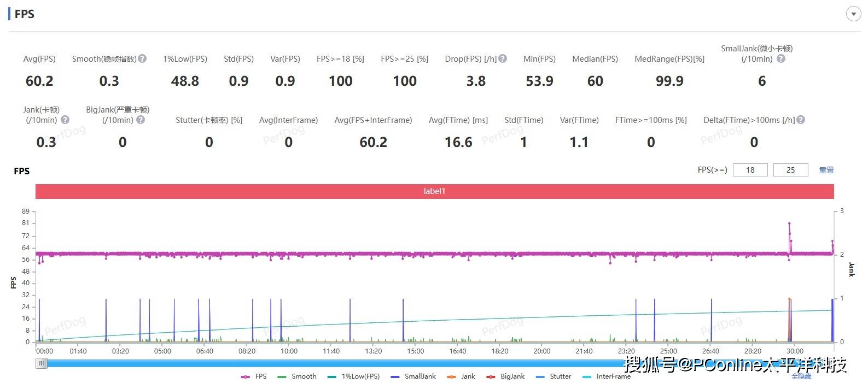Click the FPS threshold field showing 25
868x383 pixels.
click(x=790, y=170)
